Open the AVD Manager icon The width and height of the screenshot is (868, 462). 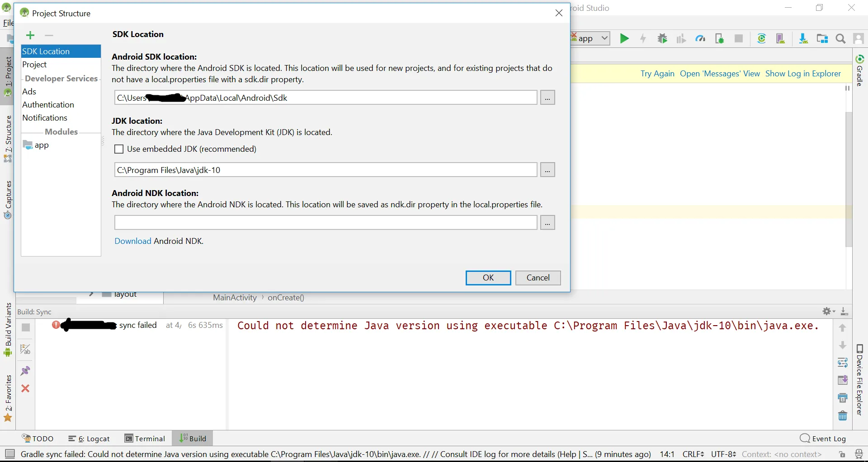coord(780,38)
